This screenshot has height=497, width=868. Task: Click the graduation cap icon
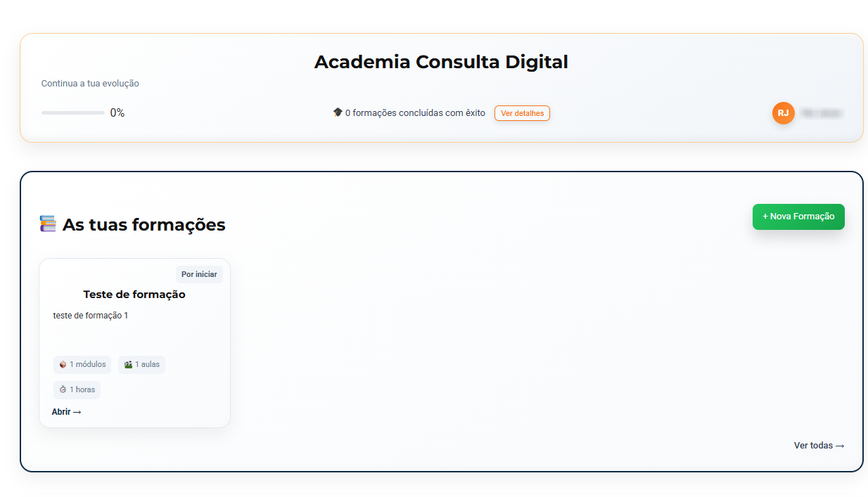[x=338, y=112]
